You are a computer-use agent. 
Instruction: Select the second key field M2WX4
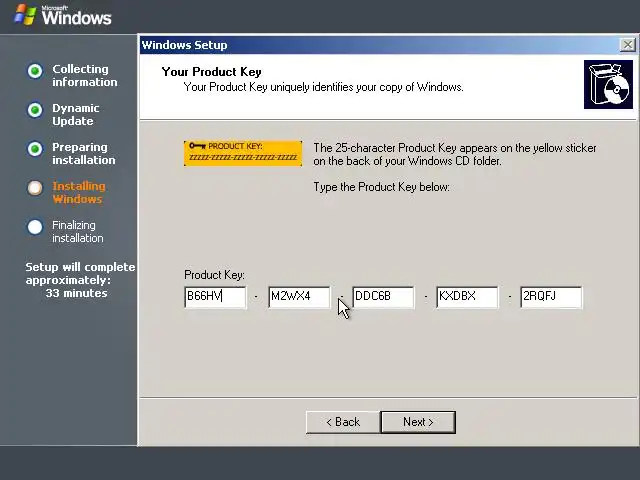point(299,297)
